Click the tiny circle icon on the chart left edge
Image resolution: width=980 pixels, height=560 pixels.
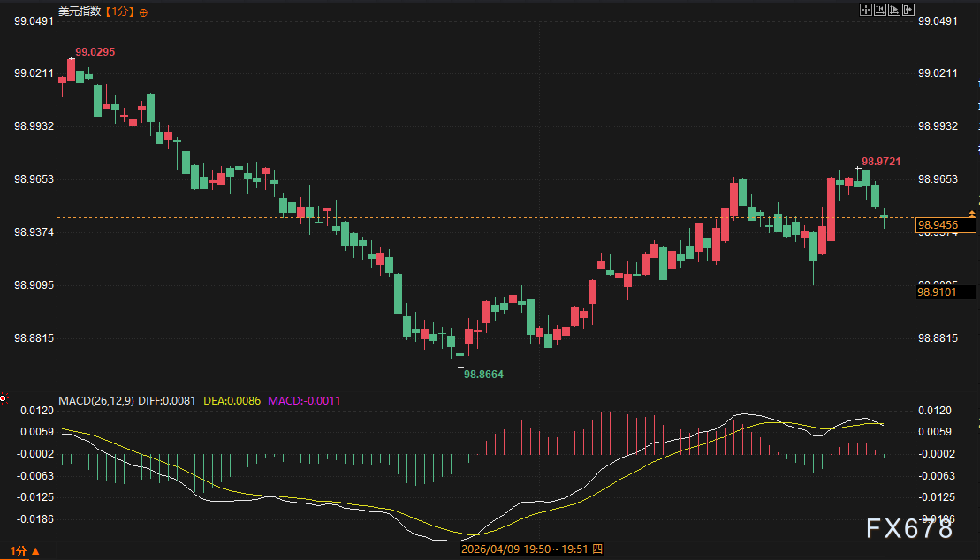tap(3, 397)
